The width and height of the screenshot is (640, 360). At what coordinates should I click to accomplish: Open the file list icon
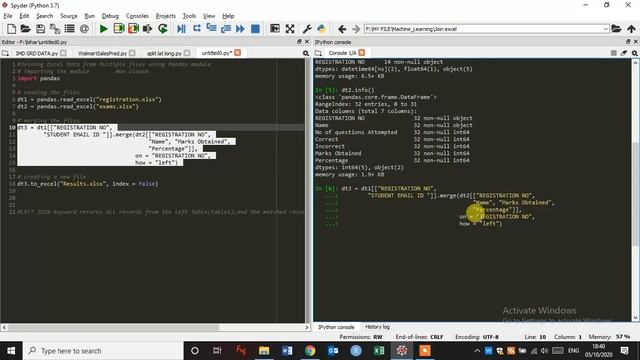point(70,29)
